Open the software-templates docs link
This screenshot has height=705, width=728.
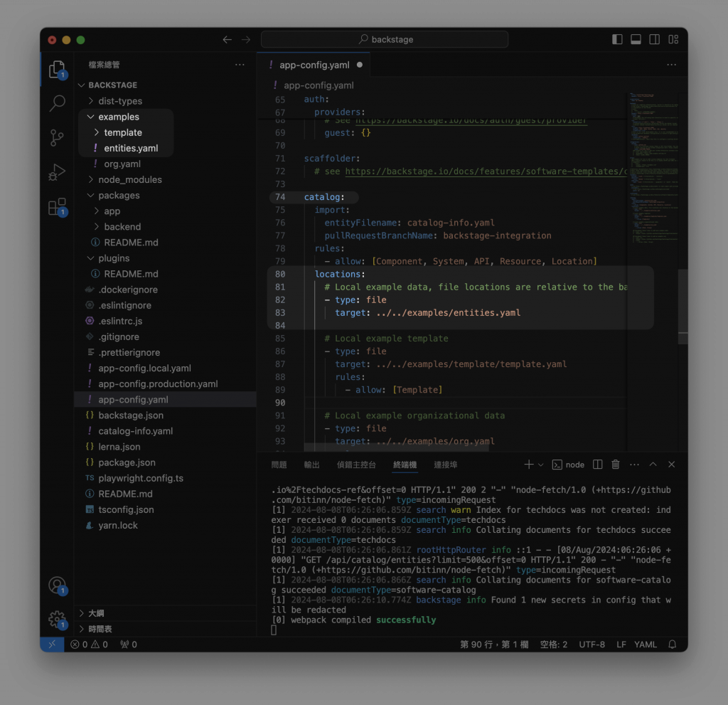(486, 171)
